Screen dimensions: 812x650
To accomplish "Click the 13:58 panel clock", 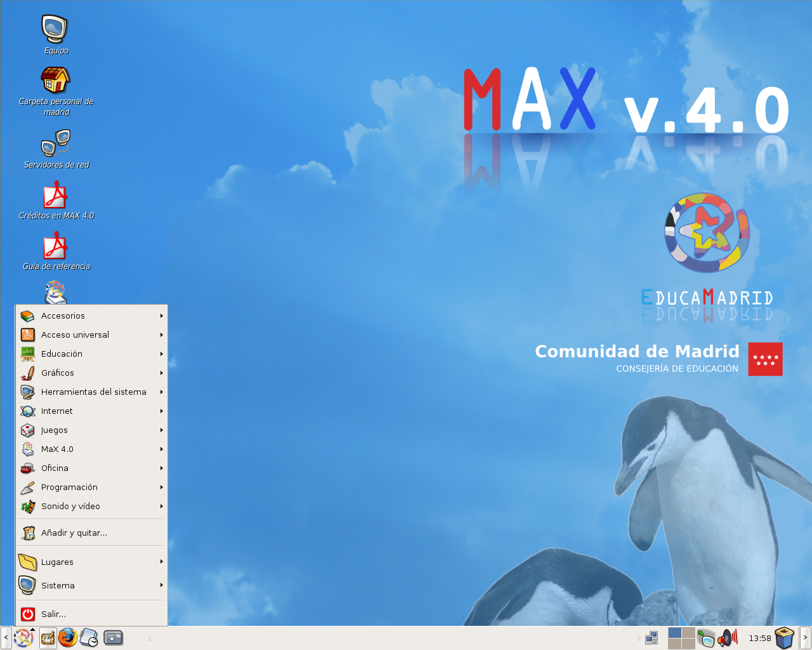I will 760,639.
